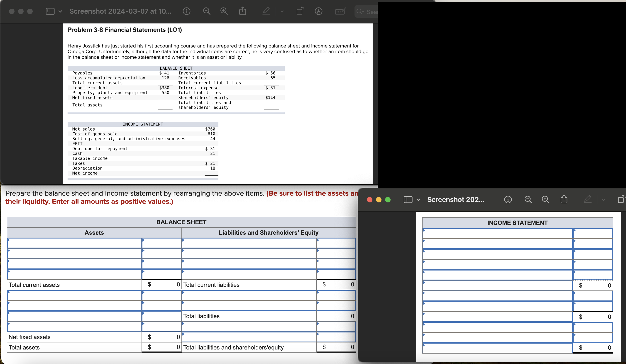This screenshot has height=364, width=626.
Task: Zoom out using the magnifier minus icon
Action: click(207, 11)
